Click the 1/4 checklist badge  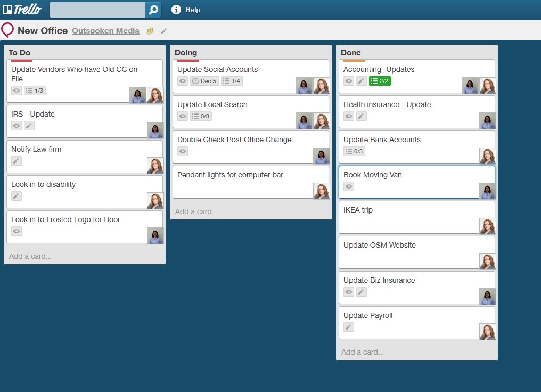point(232,81)
